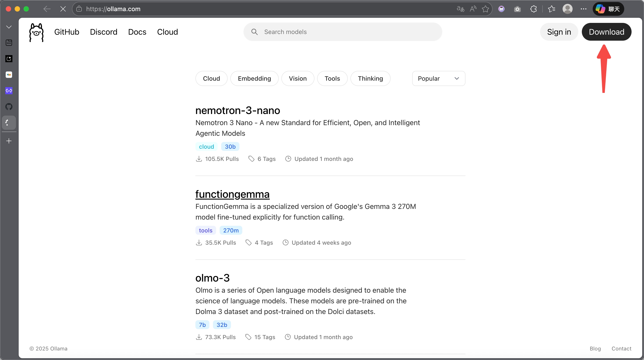Go back using the browser back arrow
Viewport: 644px width, 360px height.
click(x=47, y=9)
